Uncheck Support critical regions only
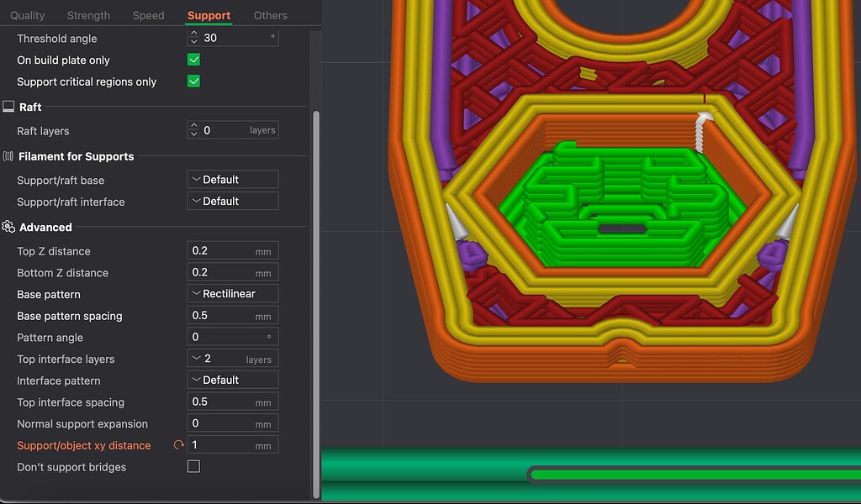 193,81
